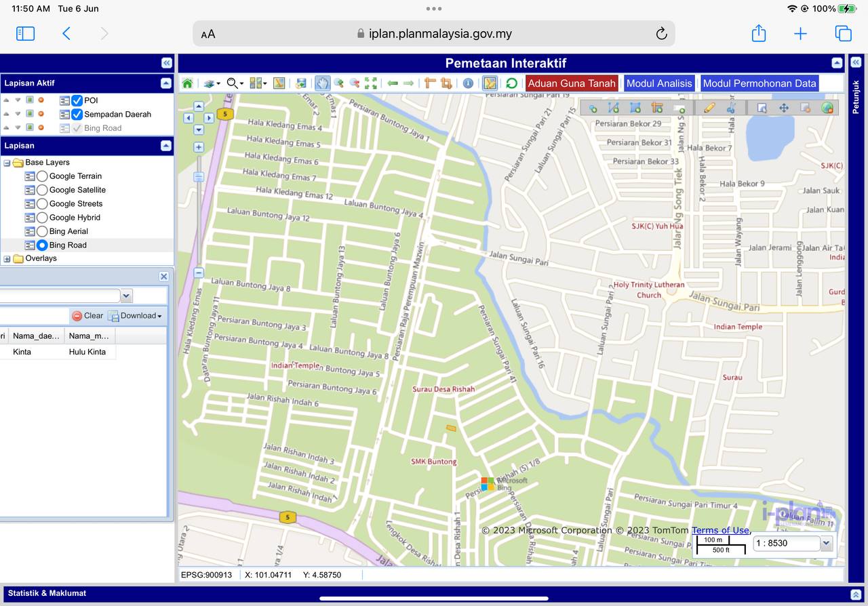The height and width of the screenshot is (606, 868).
Task: Open the Modul Analisis tab
Action: (659, 83)
